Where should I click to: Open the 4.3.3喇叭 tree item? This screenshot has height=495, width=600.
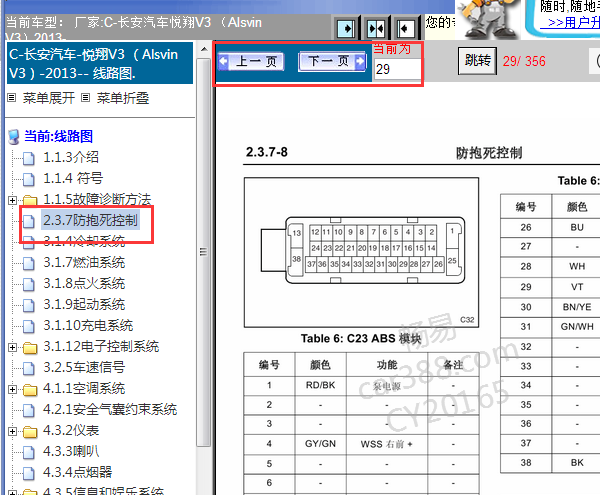(71, 451)
